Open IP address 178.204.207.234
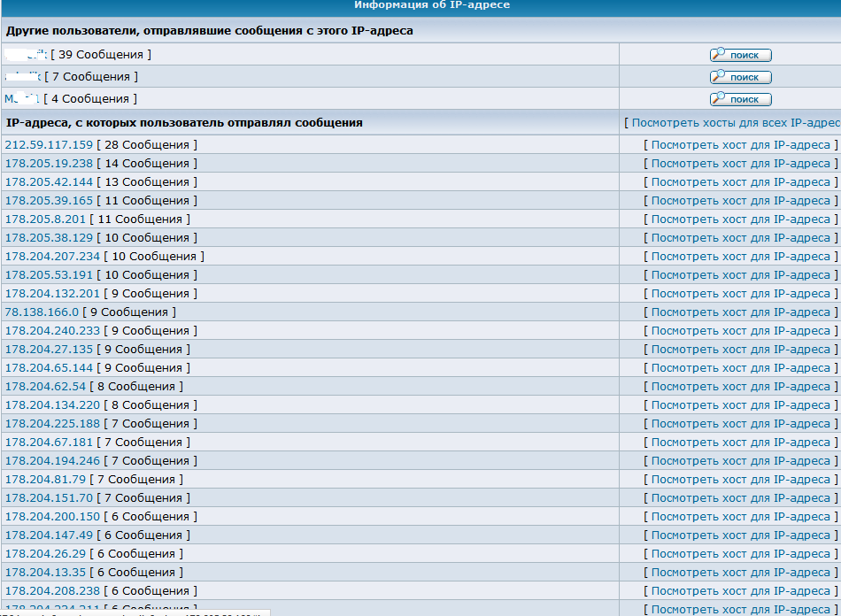The width and height of the screenshot is (841, 616). point(52,257)
